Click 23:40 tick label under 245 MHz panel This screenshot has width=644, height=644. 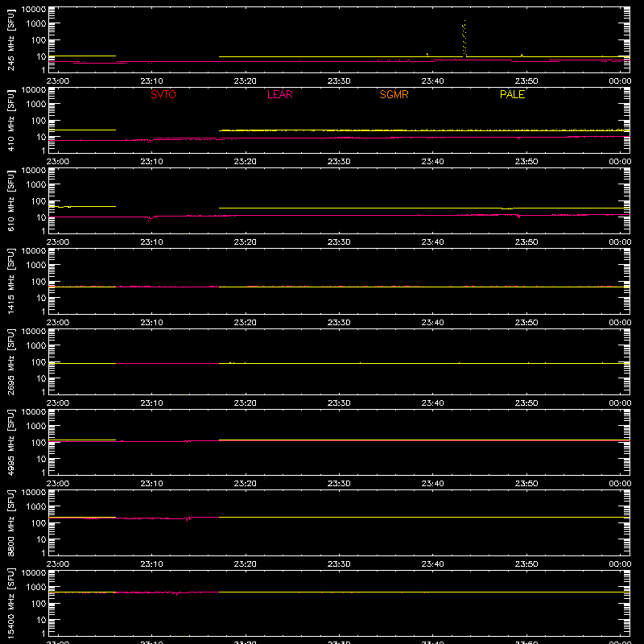tap(432, 81)
